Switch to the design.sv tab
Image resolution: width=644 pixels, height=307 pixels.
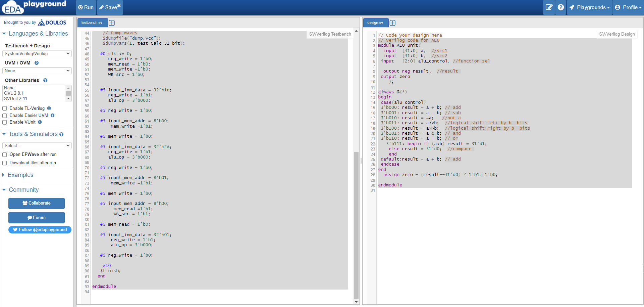375,23
